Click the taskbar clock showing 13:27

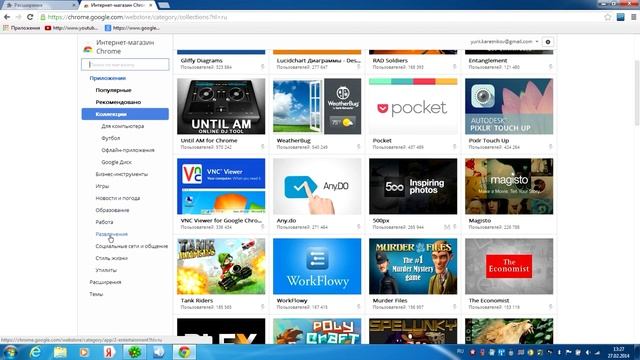[x=619, y=352]
